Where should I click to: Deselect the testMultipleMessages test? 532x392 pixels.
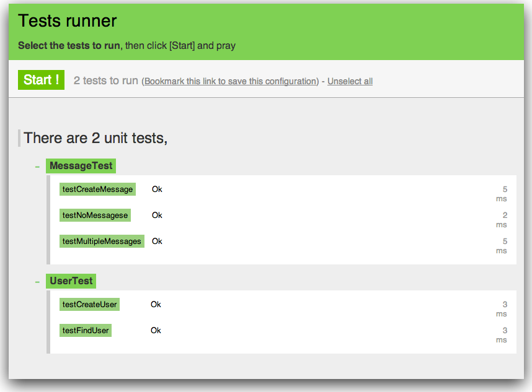tap(102, 242)
